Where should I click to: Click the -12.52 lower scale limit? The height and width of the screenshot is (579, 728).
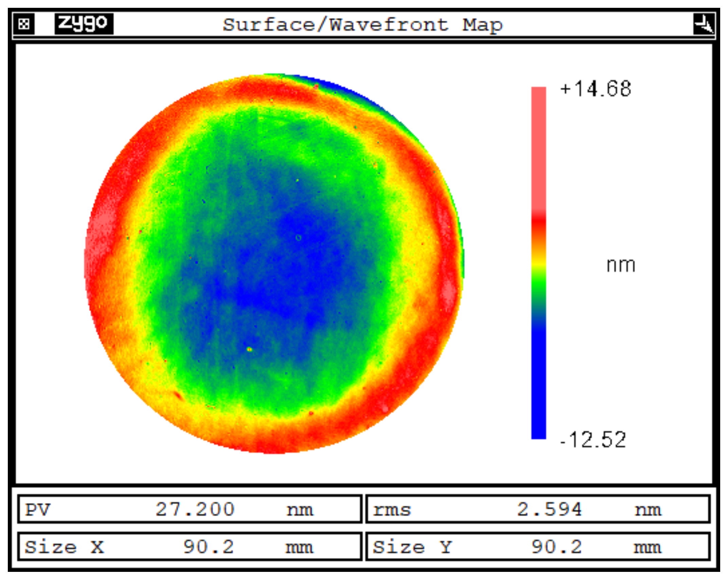[x=593, y=440]
